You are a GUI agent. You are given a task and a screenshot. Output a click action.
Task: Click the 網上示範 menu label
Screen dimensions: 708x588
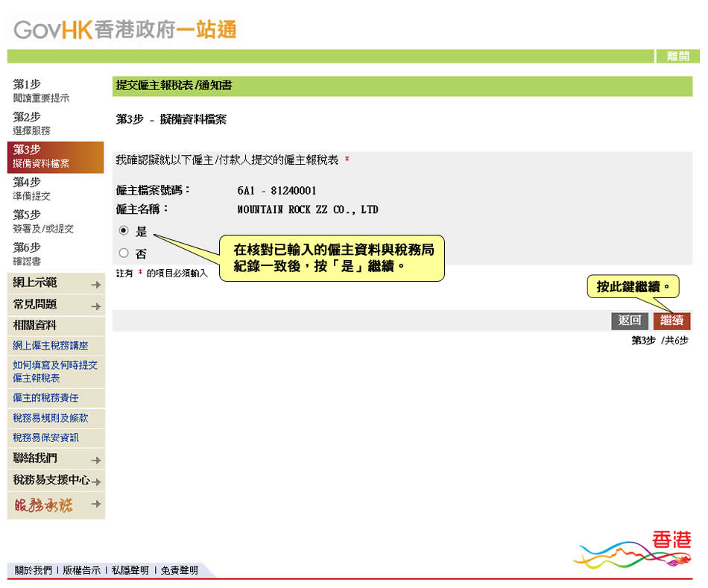pyautogui.click(x=35, y=282)
